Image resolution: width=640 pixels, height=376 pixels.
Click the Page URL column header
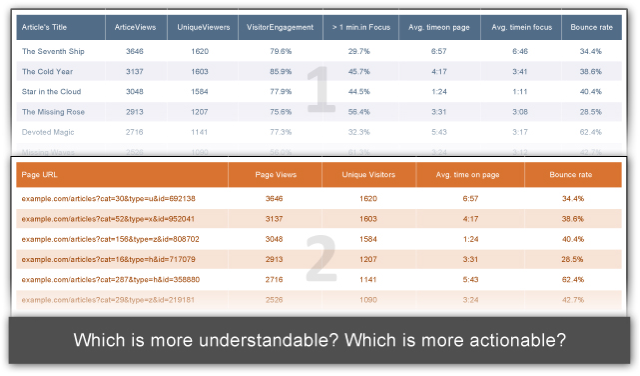coord(39,175)
